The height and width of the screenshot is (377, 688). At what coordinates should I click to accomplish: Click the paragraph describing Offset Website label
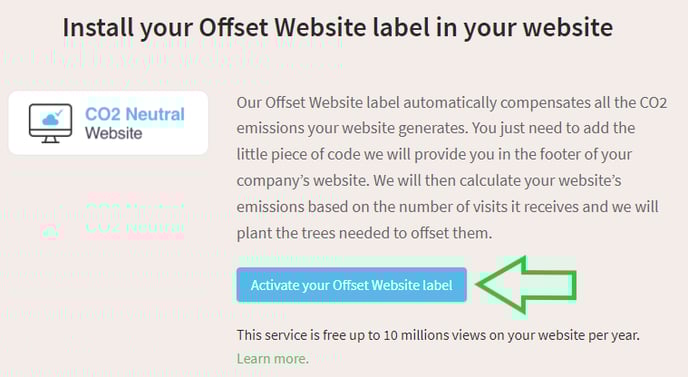pyautogui.click(x=452, y=168)
